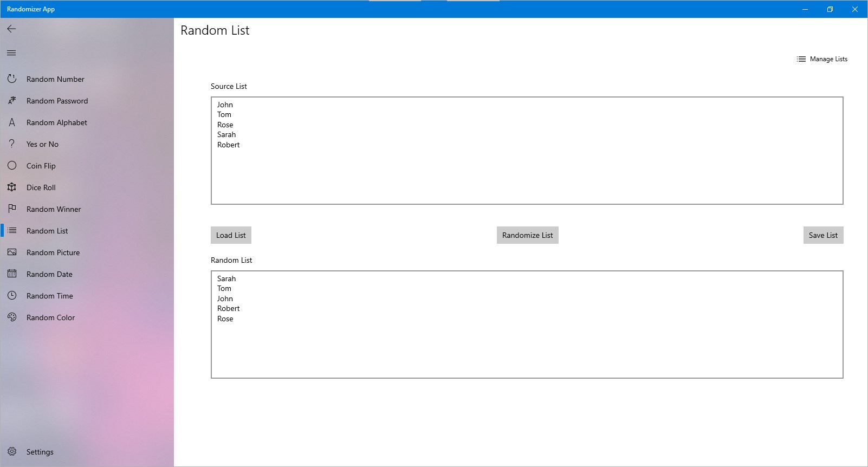The height and width of the screenshot is (467, 868).
Task: Click the name Tom in Source List
Action: 224,114
